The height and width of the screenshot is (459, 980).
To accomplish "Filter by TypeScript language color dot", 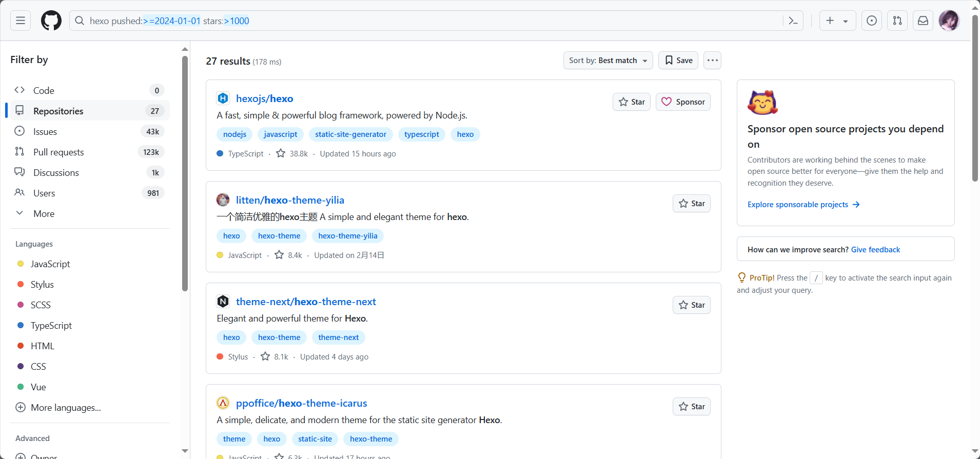I will coord(21,325).
